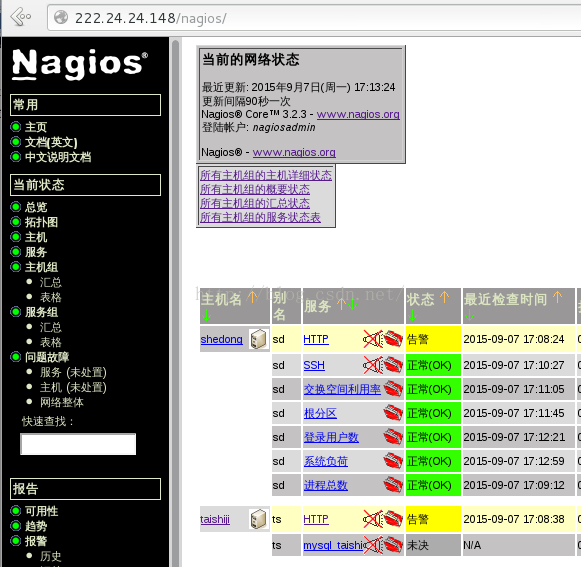
Task: Click the 快速查找 search input field
Action: (x=78, y=444)
